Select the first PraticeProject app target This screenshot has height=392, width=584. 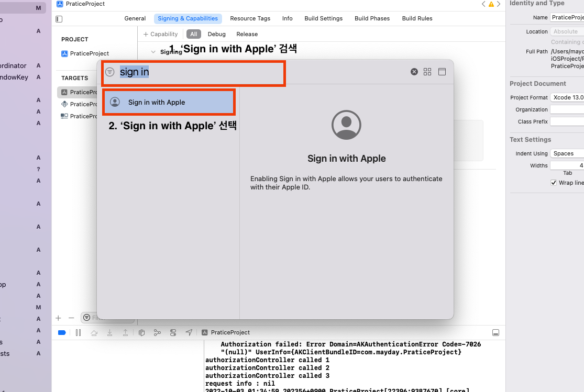click(78, 92)
